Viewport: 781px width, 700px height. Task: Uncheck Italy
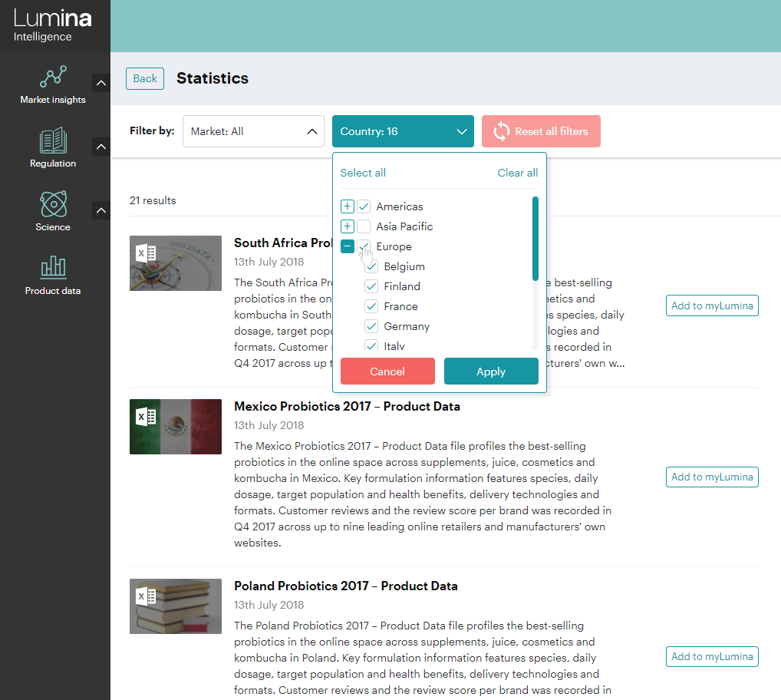(x=371, y=345)
